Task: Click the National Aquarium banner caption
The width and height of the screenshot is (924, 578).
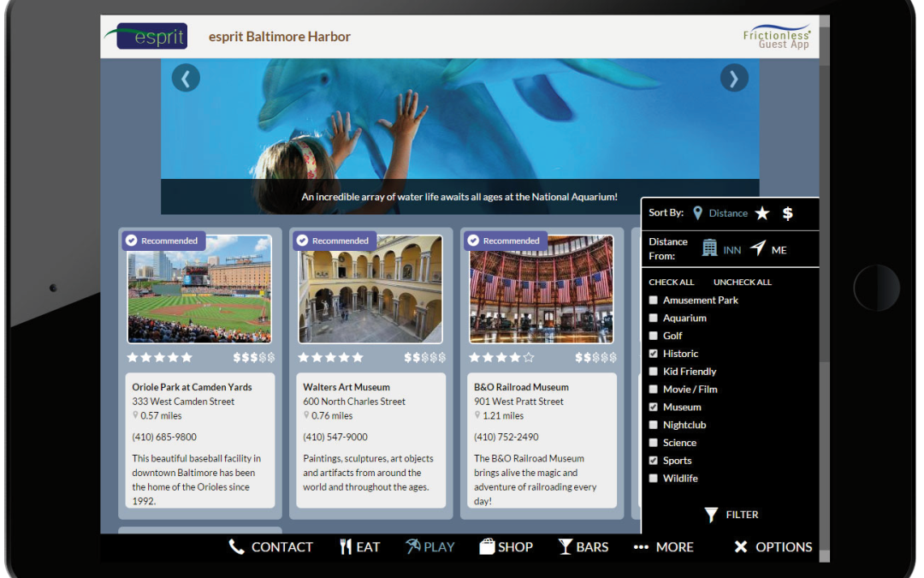Action: click(x=459, y=197)
